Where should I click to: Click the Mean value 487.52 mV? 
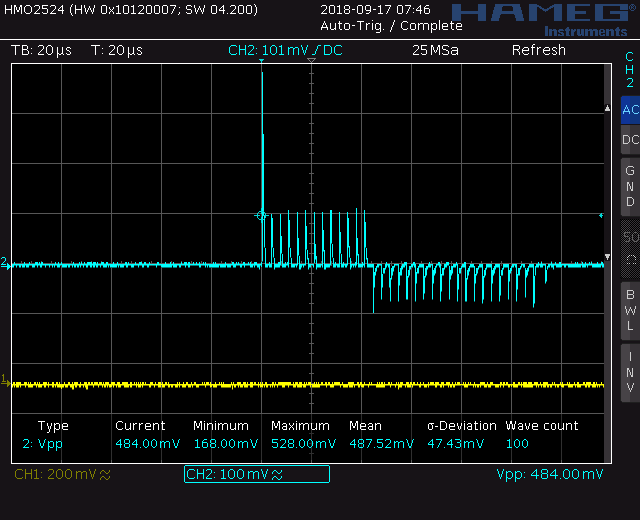coord(382,444)
